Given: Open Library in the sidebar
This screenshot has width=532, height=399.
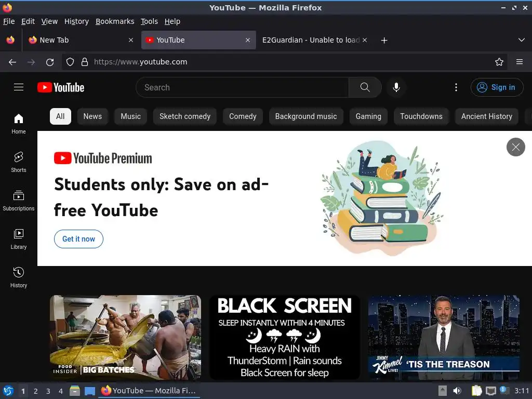Looking at the screenshot, I should coord(19,239).
